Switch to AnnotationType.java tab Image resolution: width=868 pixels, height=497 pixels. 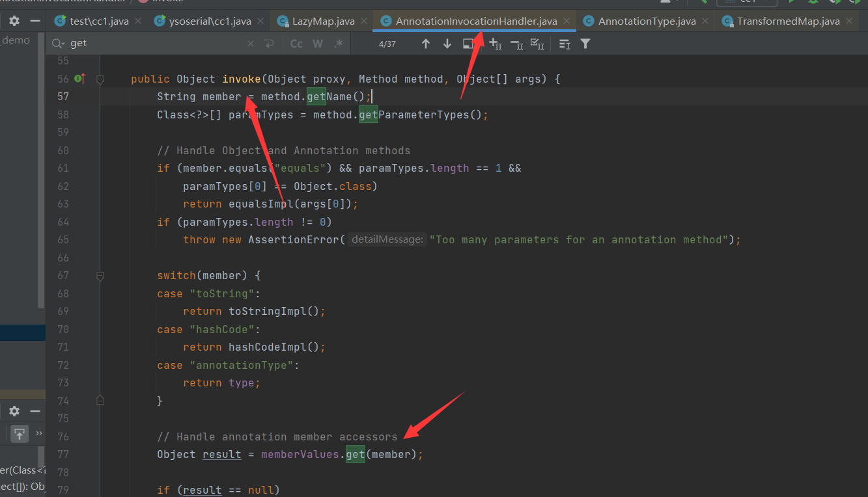point(647,21)
